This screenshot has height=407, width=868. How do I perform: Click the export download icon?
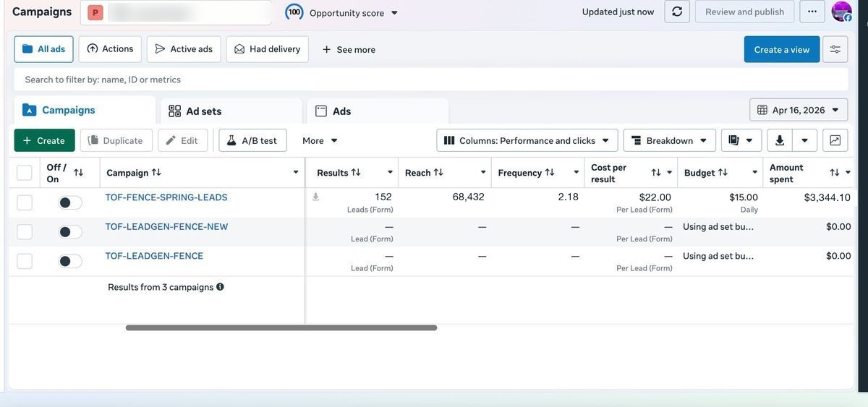(780, 140)
